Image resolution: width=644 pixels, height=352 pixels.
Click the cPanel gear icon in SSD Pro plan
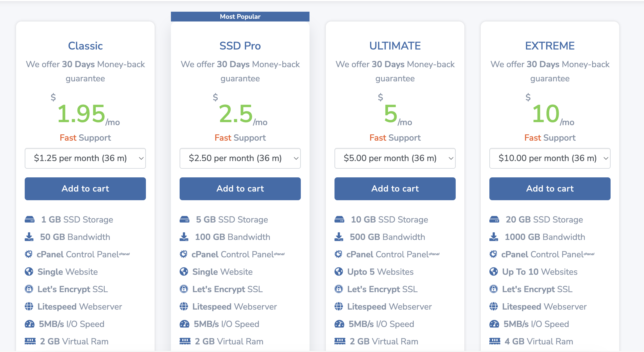click(x=183, y=254)
